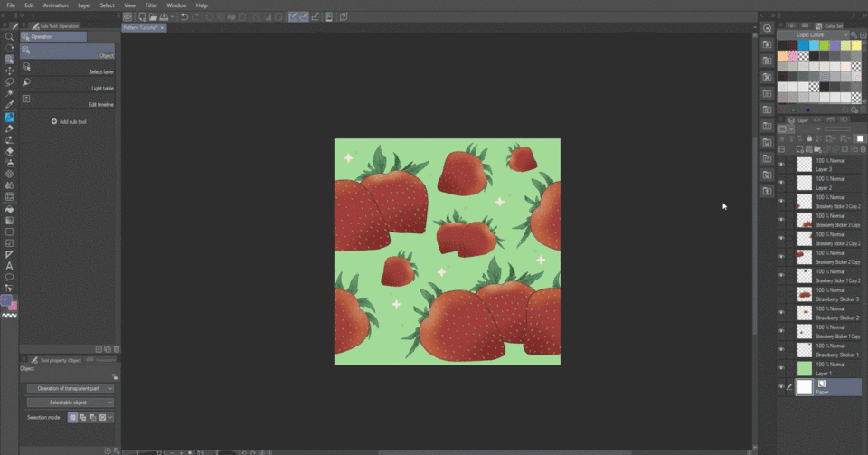Select the Fill bucket tool
The image size is (868, 455).
pyautogui.click(x=9, y=209)
